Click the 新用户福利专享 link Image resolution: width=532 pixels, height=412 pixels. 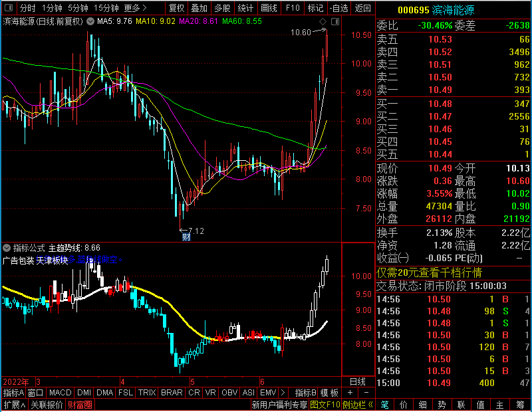(279, 405)
